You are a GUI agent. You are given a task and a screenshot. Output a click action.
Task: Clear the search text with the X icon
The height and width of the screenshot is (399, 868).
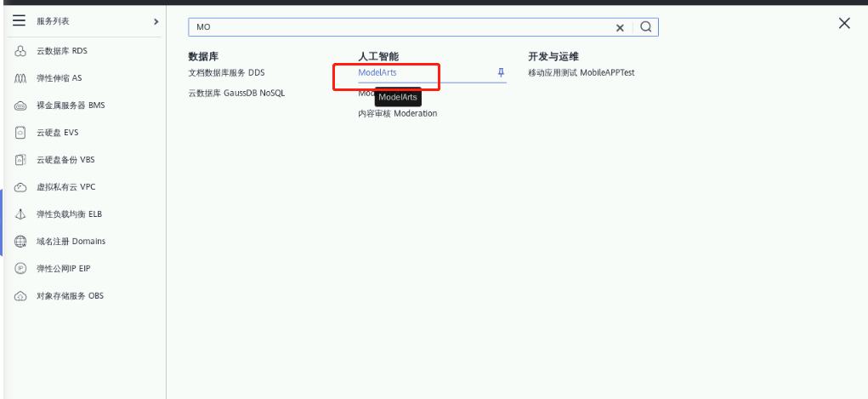620,28
